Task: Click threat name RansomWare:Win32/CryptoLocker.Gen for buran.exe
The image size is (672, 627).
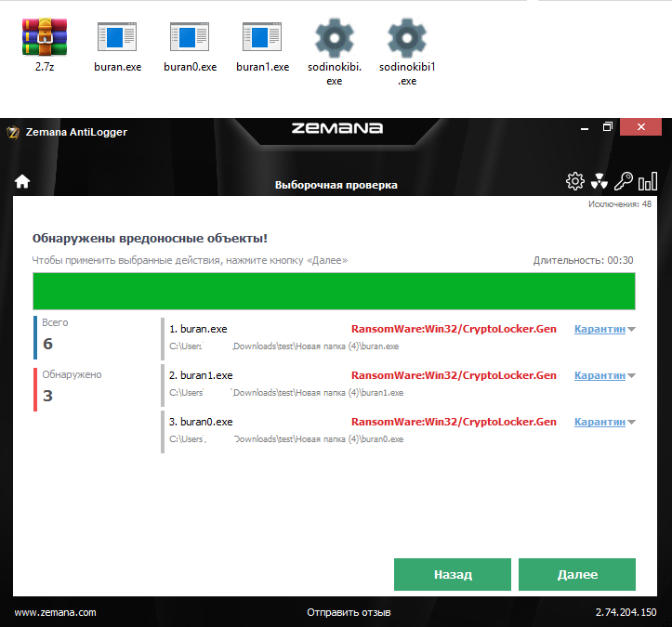Action: click(454, 329)
